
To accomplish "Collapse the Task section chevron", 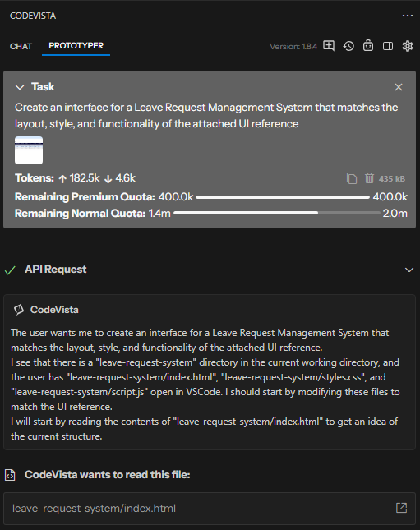I will pos(20,87).
